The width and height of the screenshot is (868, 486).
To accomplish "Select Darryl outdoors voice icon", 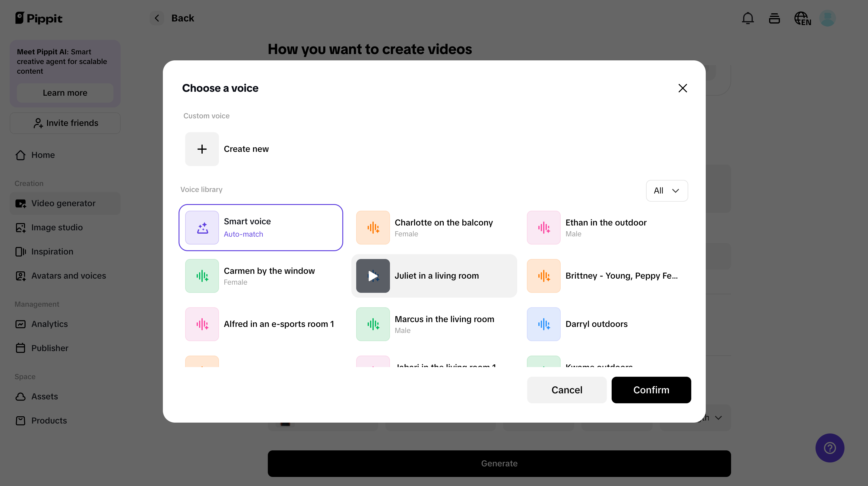I will pyautogui.click(x=543, y=324).
